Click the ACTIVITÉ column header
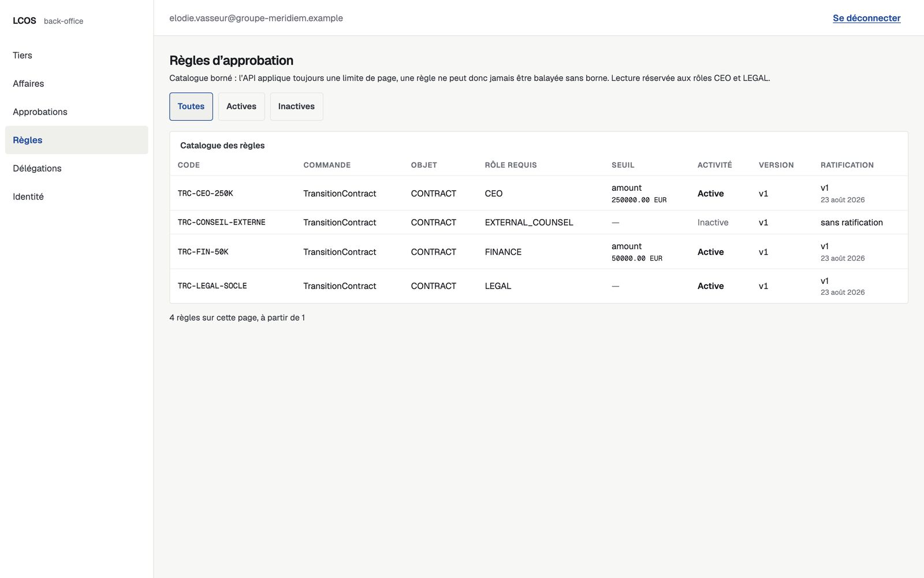 coord(715,165)
